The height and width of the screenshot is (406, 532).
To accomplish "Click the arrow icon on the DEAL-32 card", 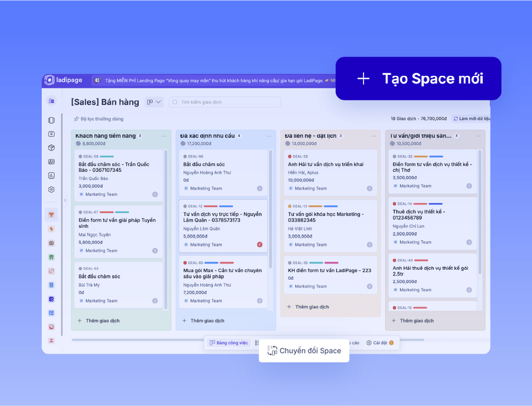I will point(469,186).
